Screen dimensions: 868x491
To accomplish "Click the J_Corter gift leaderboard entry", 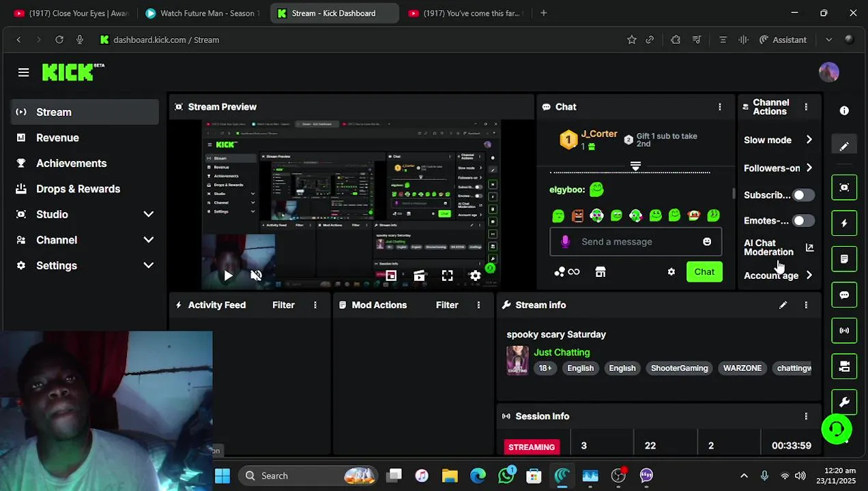I will click(588, 140).
